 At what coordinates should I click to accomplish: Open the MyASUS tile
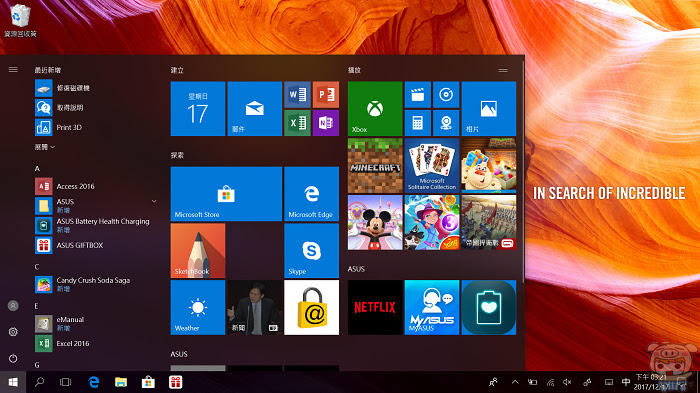432,307
